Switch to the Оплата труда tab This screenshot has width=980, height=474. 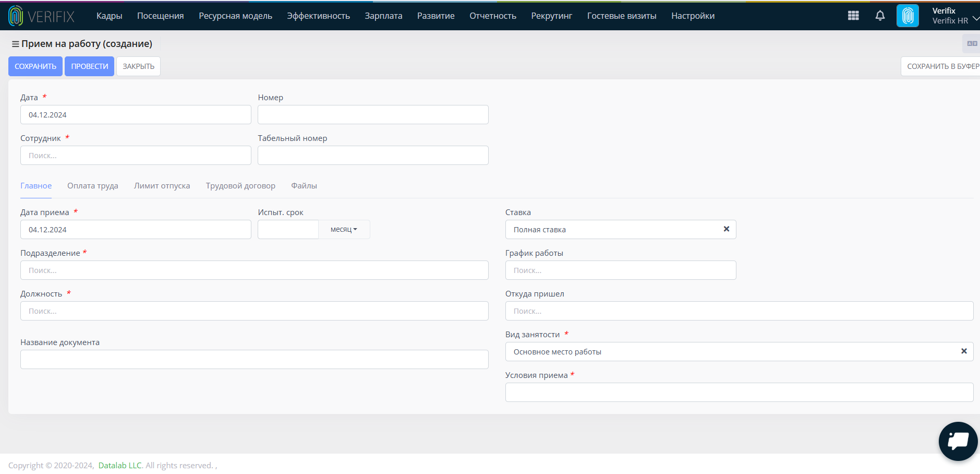click(93, 186)
